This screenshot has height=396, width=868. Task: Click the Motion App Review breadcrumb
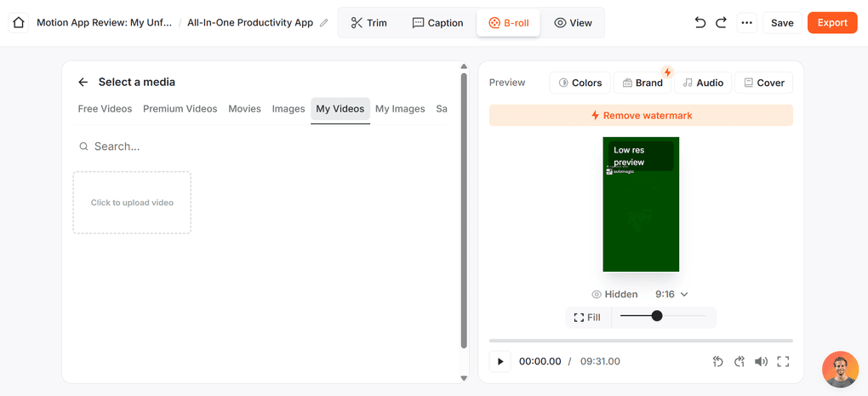click(x=104, y=23)
